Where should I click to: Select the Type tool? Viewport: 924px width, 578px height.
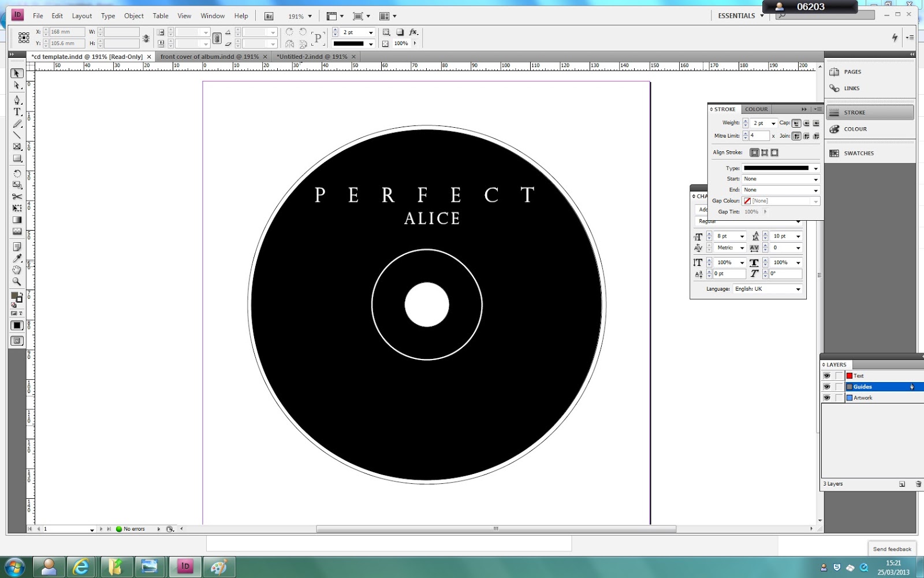tap(17, 112)
